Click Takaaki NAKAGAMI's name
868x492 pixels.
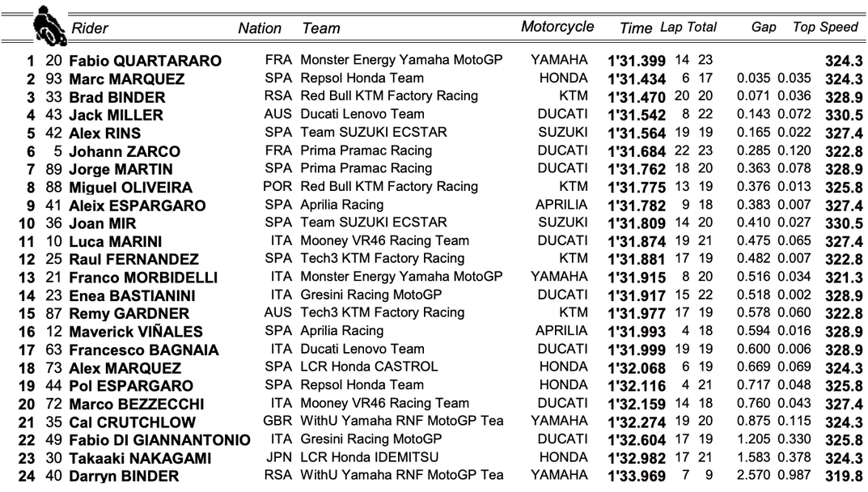140,458
